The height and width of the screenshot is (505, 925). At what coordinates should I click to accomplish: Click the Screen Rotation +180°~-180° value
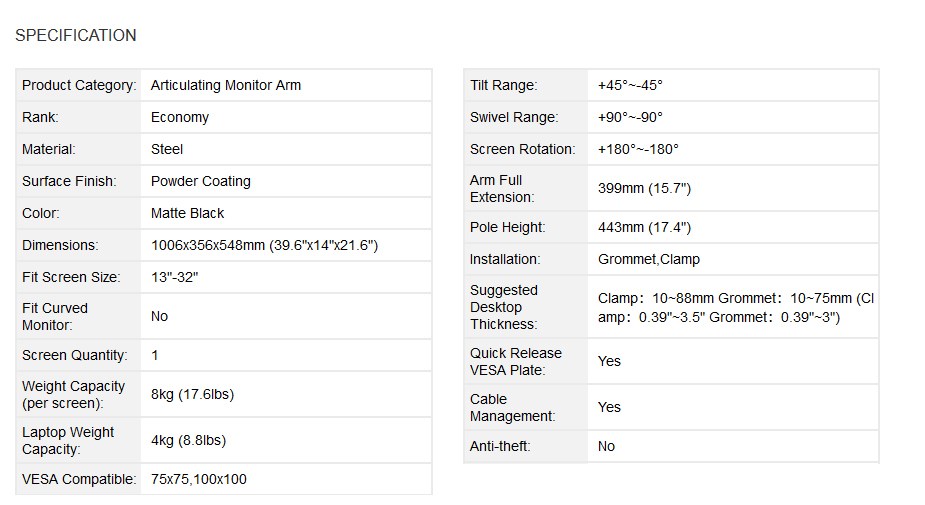point(638,149)
